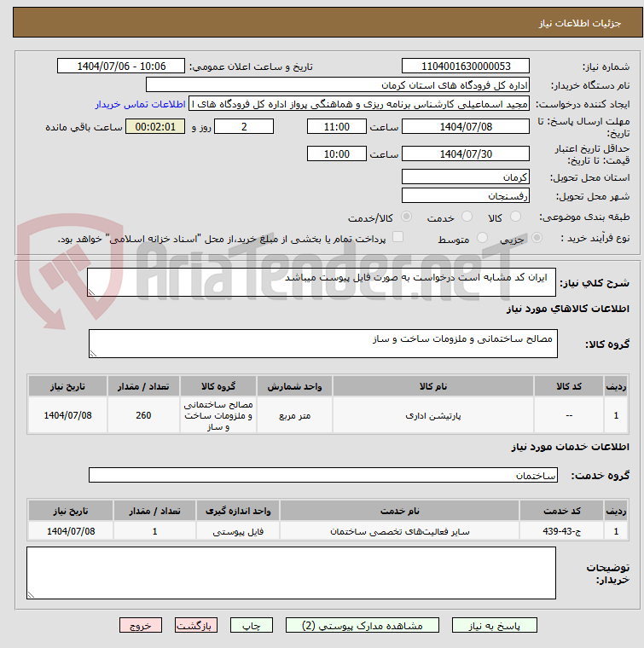This screenshot has width=644, height=648.
Task: Click the delivery province field کرمان
Action: point(466,176)
